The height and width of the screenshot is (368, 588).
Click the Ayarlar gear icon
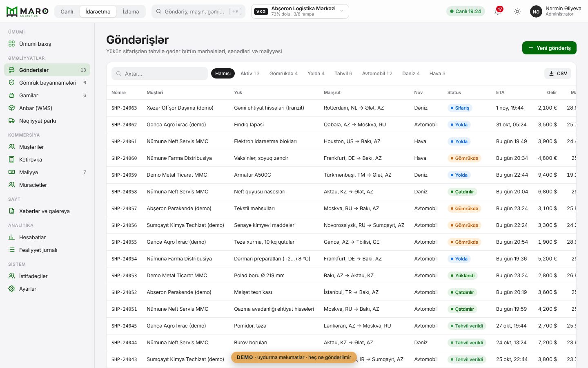pos(12,289)
